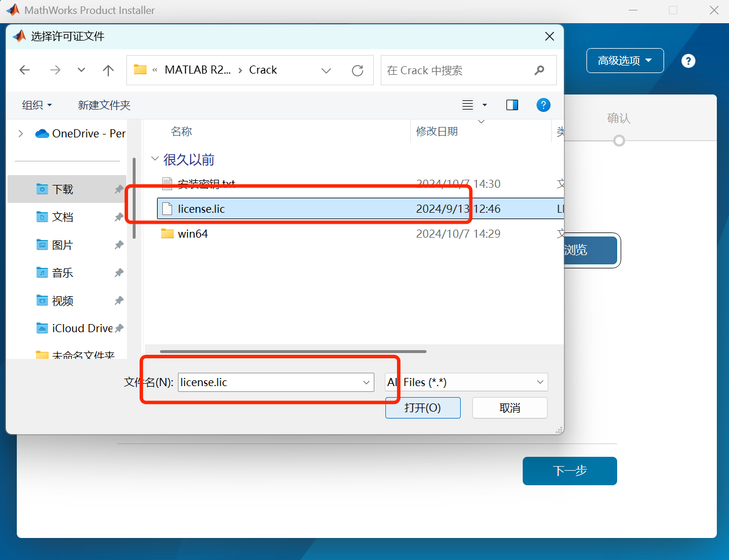The height and width of the screenshot is (560, 729).
Task: Click pin icon next to 文档
Action: click(119, 217)
